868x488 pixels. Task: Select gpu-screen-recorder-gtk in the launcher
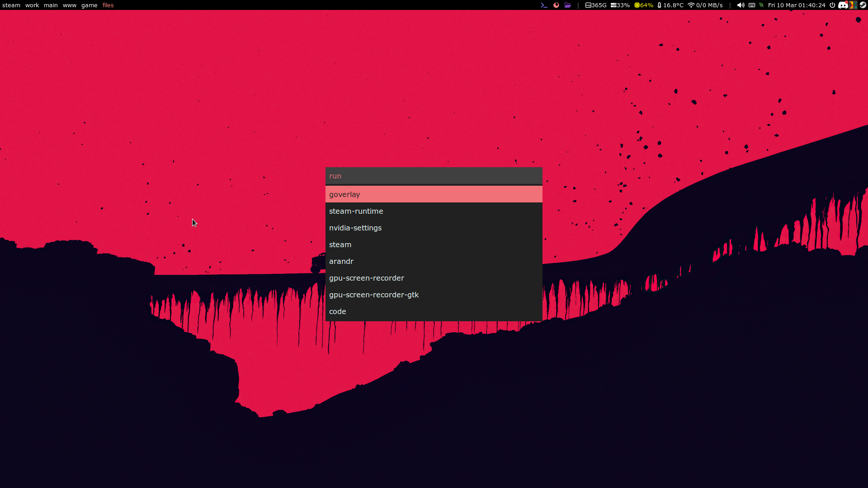point(434,295)
